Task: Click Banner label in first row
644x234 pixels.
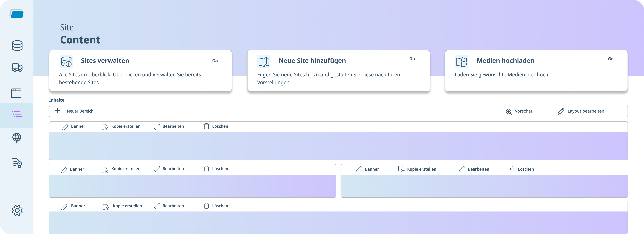Action: [x=78, y=126]
